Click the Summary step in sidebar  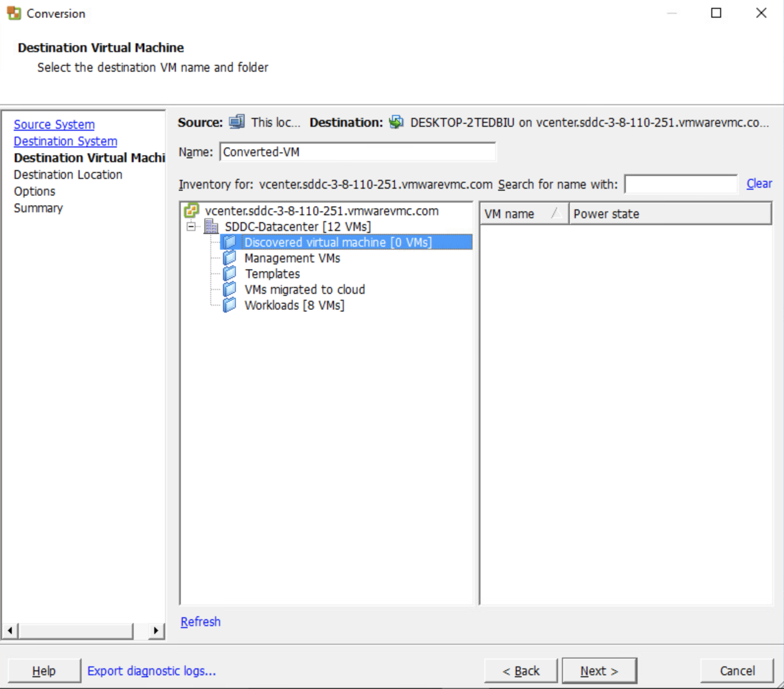coord(38,208)
